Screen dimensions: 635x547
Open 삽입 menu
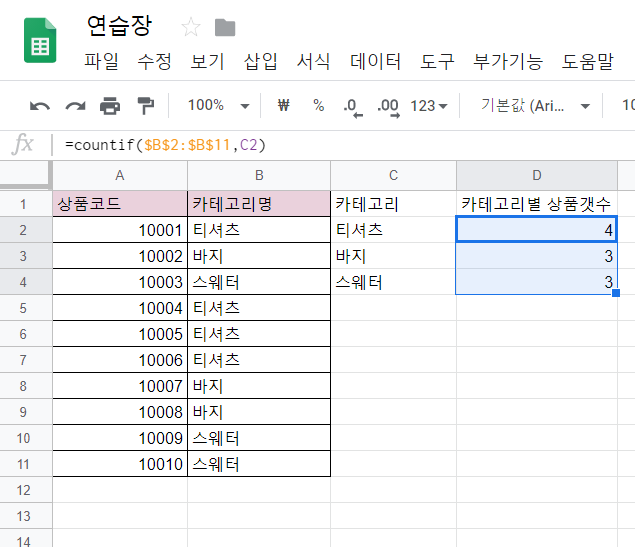[260, 62]
